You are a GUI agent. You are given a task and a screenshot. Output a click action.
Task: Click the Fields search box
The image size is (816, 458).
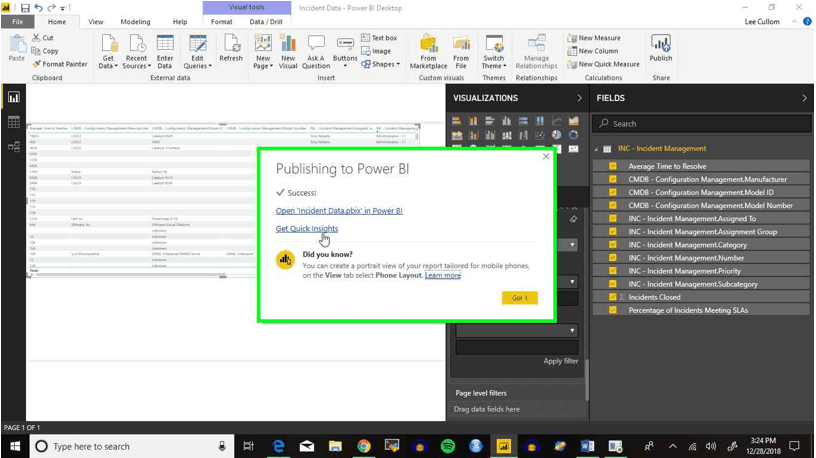[x=702, y=123]
